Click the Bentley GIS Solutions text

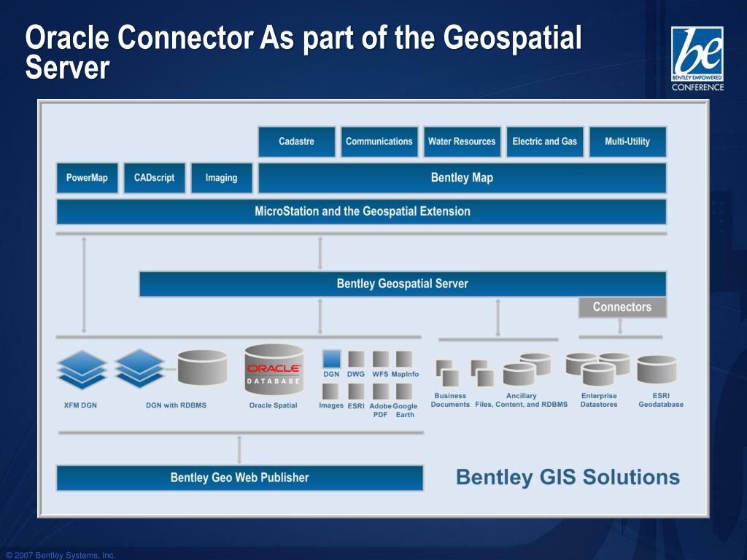[x=568, y=477]
